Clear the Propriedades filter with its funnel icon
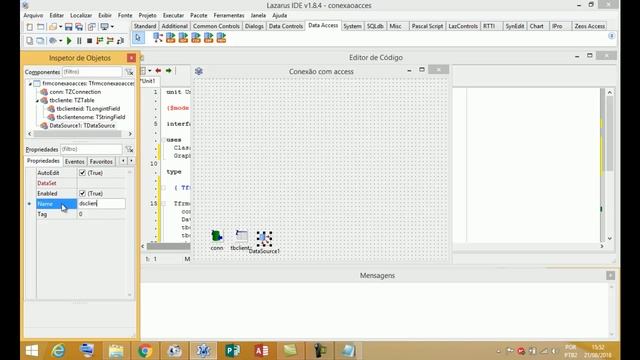This screenshot has height=360, width=640. [x=129, y=149]
